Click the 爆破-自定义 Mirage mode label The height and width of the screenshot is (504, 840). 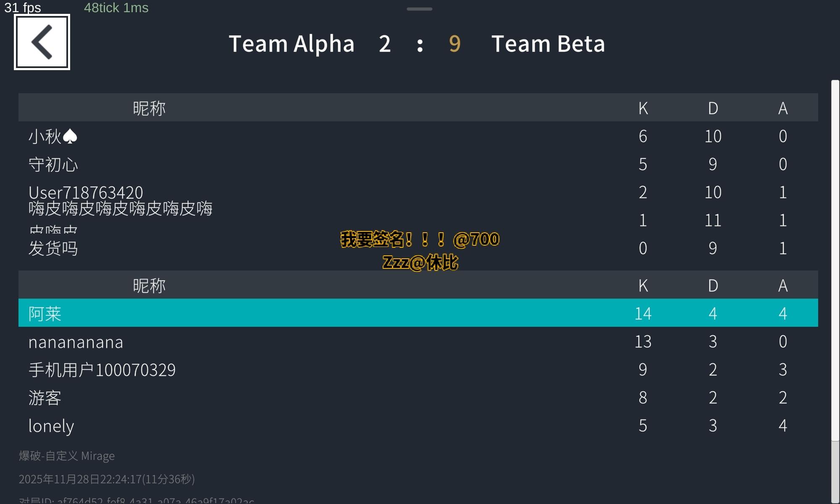[x=67, y=456]
